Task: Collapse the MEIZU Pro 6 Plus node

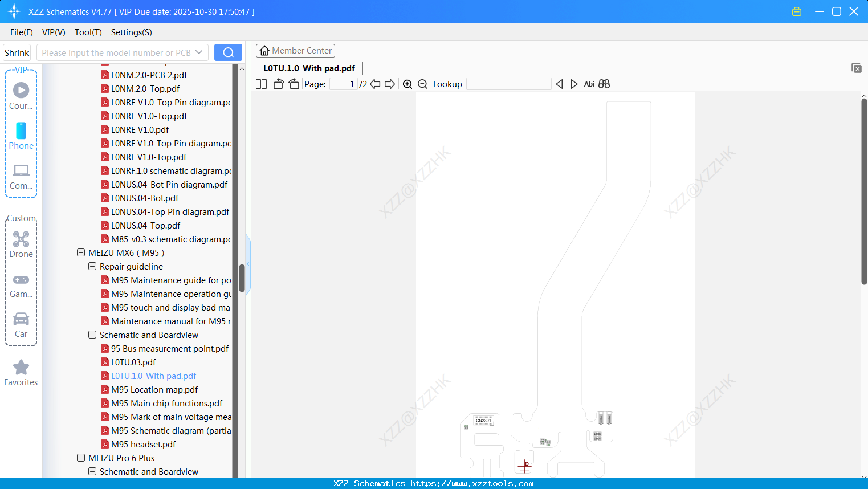Action: (81, 458)
